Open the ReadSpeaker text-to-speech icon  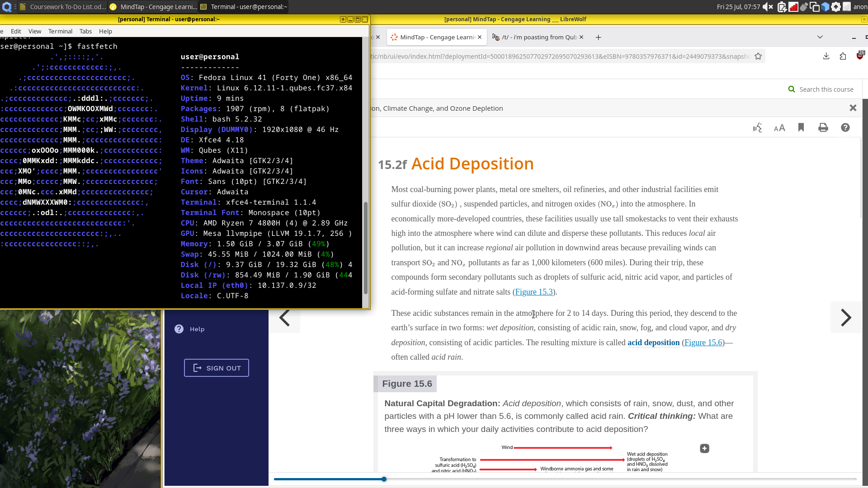pyautogui.click(x=757, y=128)
